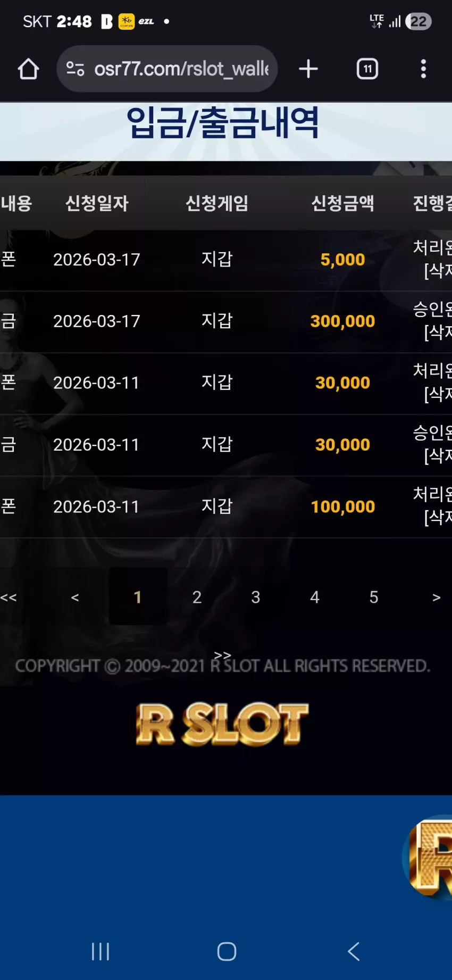This screenshot has width=452, height=980.
Task: Open site info icon in address bar
Action: tap(75, 69)
